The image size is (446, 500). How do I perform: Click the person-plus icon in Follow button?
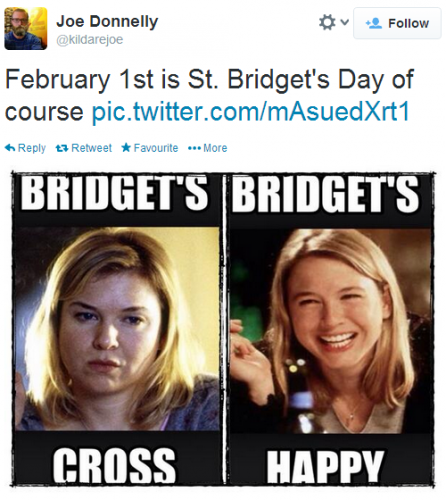click(x=374, y=23)
